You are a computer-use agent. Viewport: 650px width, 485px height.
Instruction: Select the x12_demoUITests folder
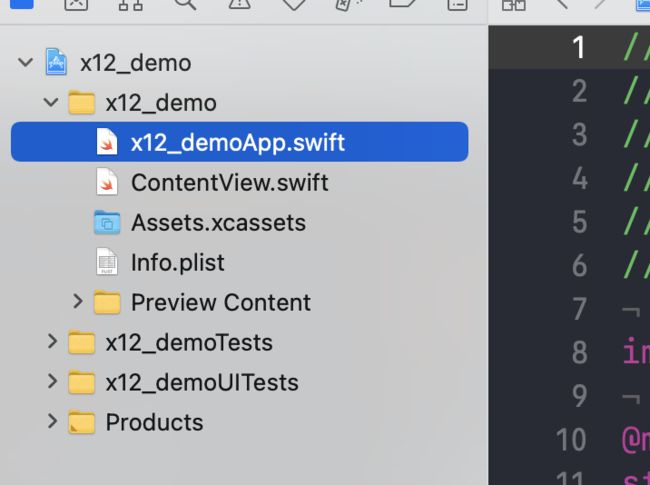tap(240, 382)
